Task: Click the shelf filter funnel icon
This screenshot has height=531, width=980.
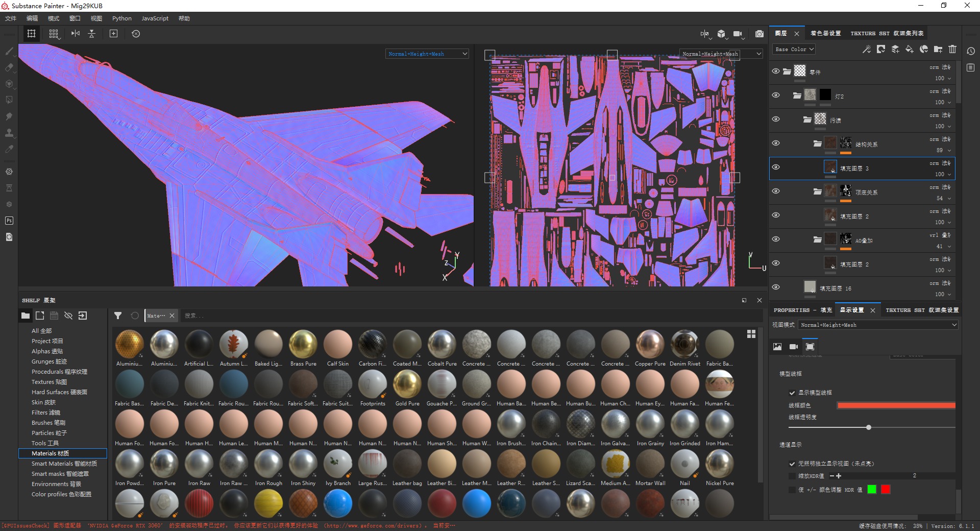Action: coord(118,316)
